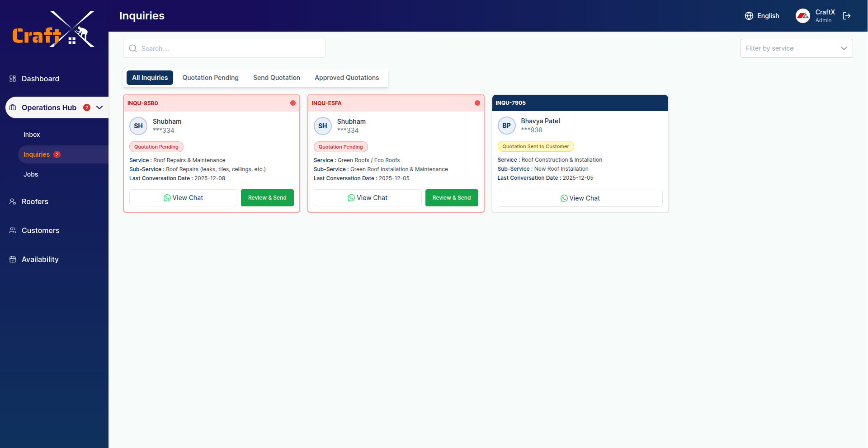
Task: Go to Customers page
Action: (x=40, y=230)
